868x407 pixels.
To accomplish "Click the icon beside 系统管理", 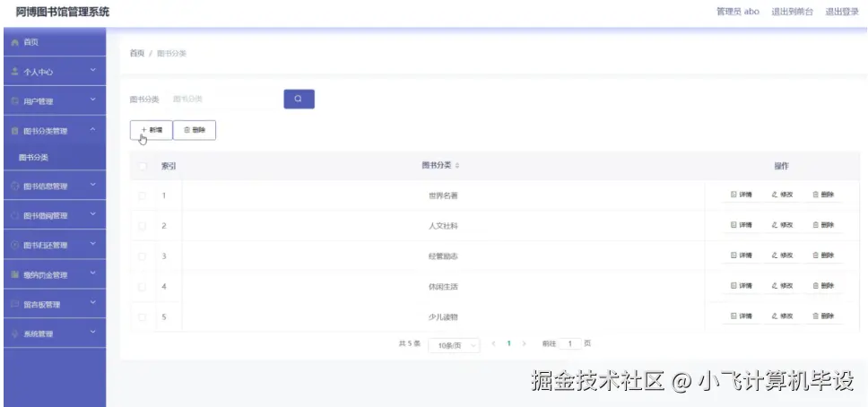I will [15, 333].
